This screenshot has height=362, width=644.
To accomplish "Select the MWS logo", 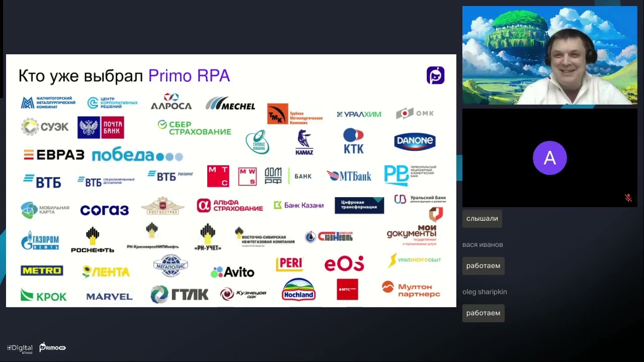I will tap(247, 176).
